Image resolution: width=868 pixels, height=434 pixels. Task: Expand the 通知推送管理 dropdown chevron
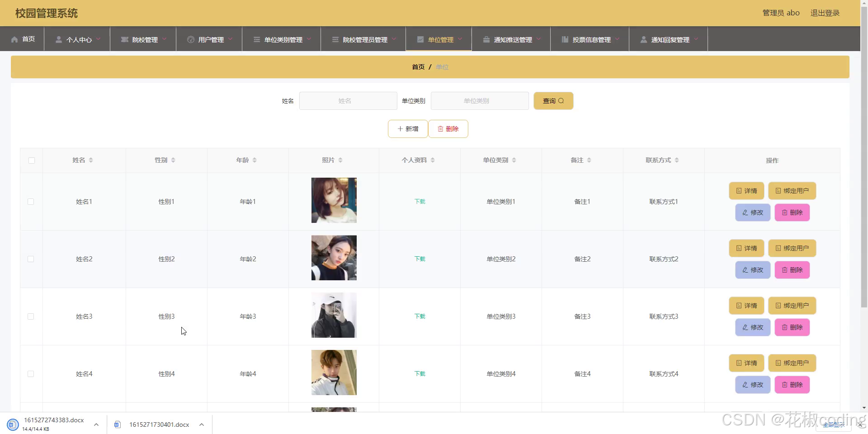(538, 39)
